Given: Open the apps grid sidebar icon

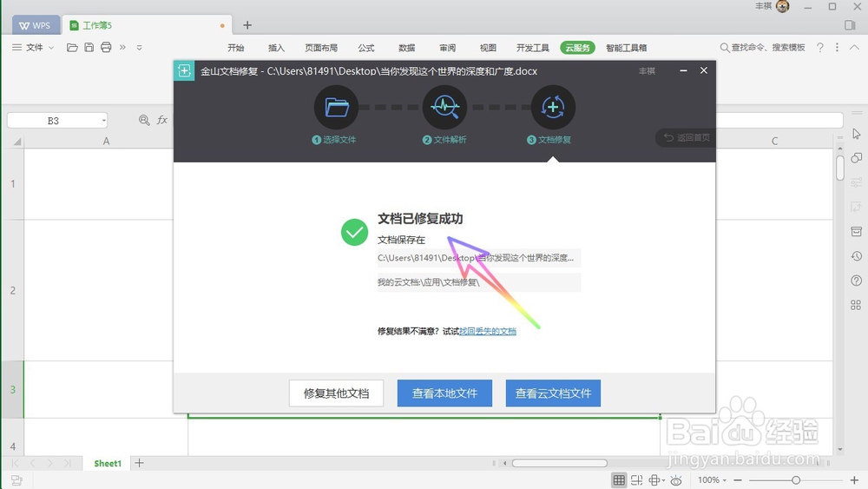Looking at the screenshot, I should [856, 305].
